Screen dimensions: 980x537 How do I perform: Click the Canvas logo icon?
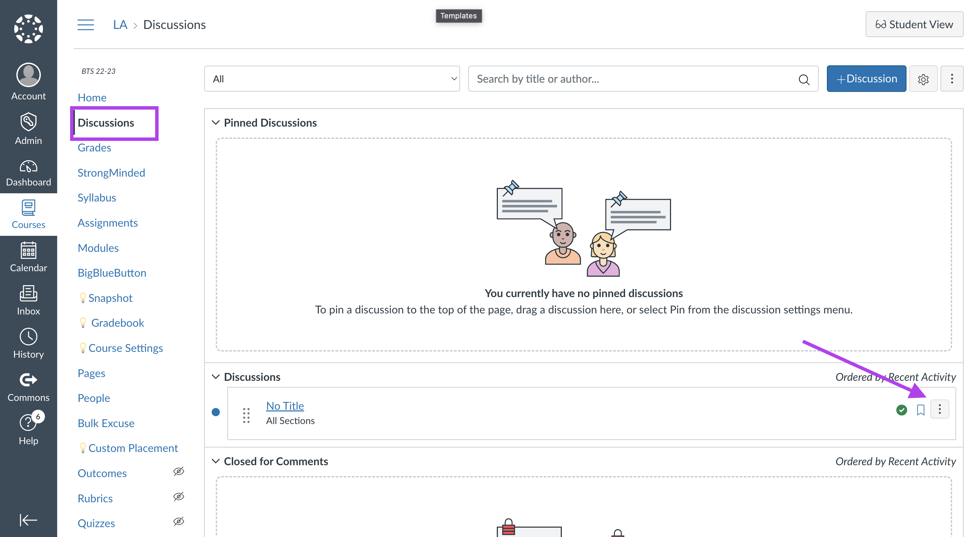28,29
